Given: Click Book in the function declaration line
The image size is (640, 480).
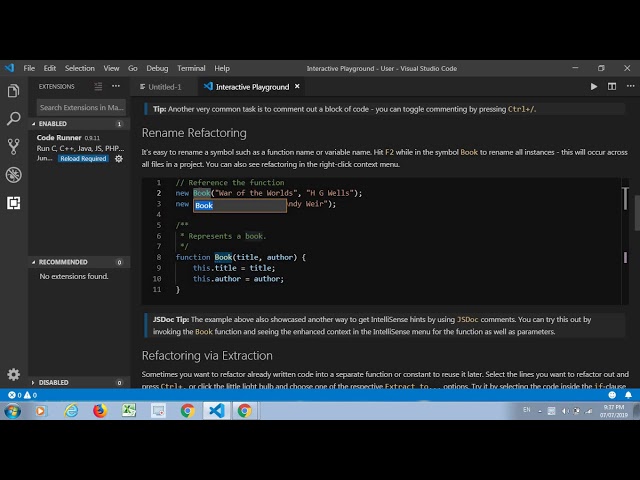Looking at the screenshot, I should 223,257.
